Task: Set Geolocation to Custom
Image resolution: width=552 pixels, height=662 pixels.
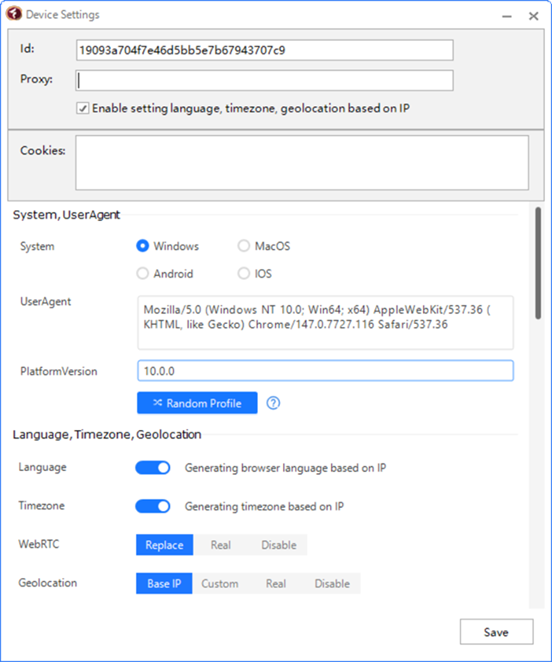Action: 220,583
